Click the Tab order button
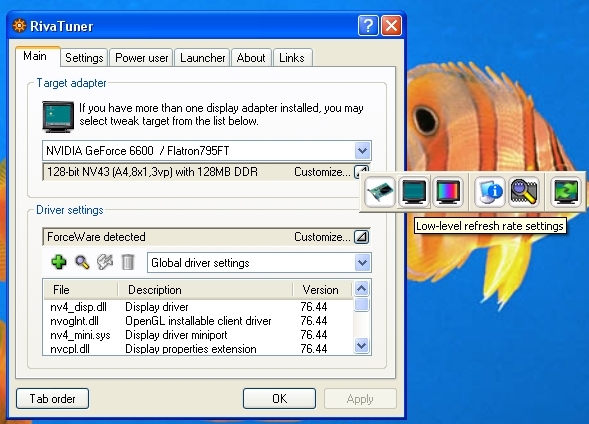 click(53, 398)
